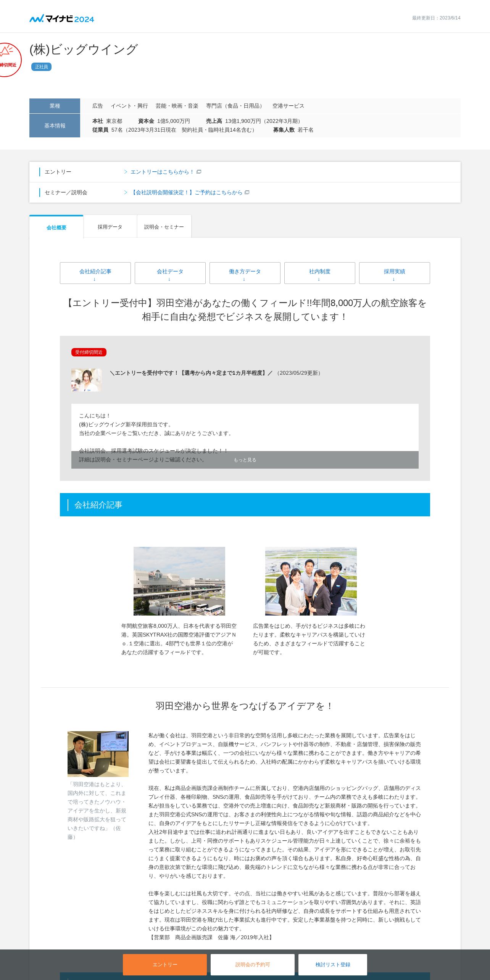The image size is (490, 980).
Task: Open the 会社説明会開催決定 reservation link
Action: (x=186, y=193)
